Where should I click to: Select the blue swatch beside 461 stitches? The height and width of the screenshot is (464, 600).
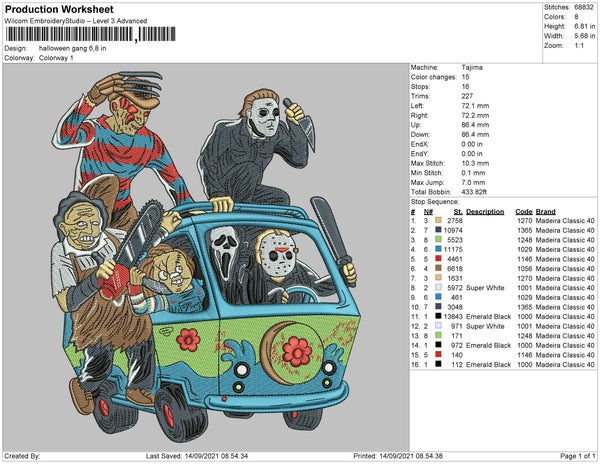click(x=438, y=297)
